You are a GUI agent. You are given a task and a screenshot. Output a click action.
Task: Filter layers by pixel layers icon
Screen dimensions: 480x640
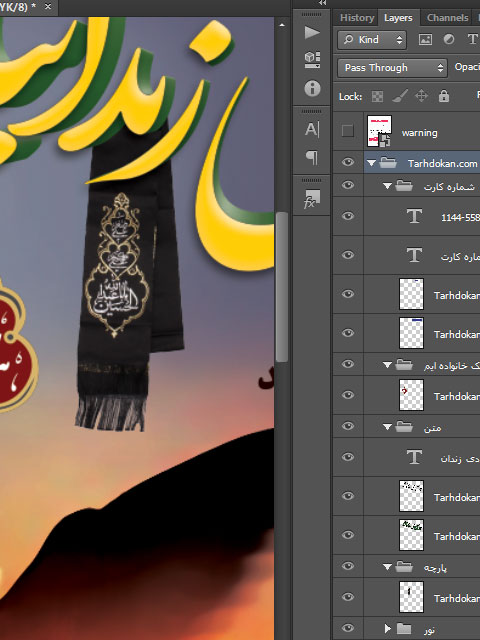[425, 40]
